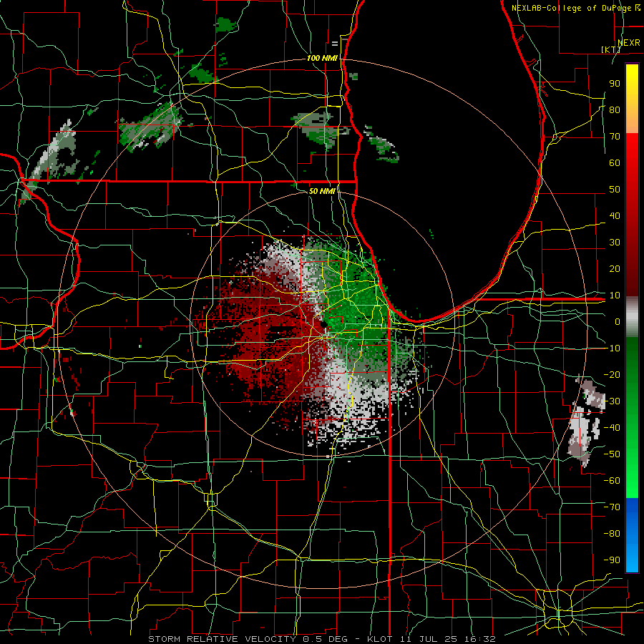Click the 50 NMI range ring label
The image size is (644, 644).
pos(321,191)
